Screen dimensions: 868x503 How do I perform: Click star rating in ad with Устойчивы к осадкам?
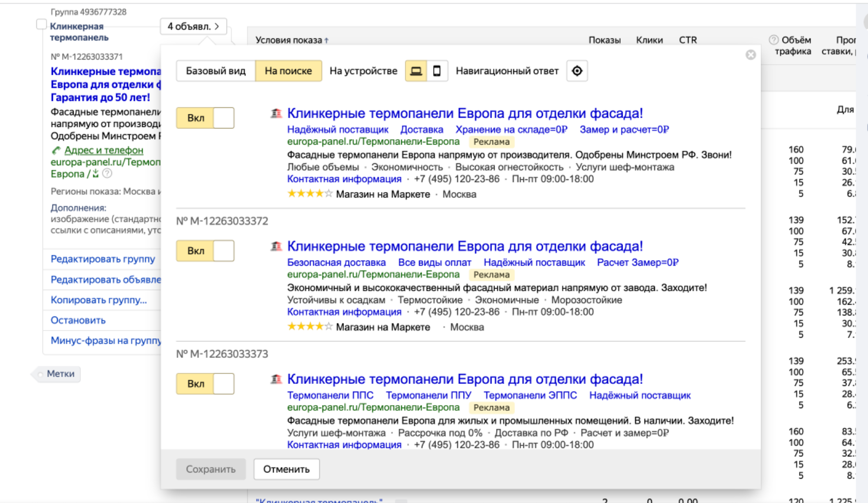point(310,327)
